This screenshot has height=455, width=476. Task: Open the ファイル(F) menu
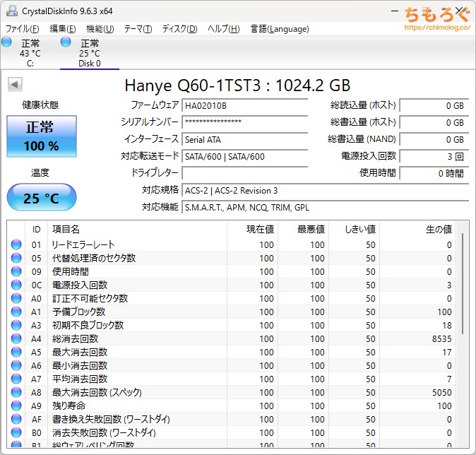click(22, 29)
